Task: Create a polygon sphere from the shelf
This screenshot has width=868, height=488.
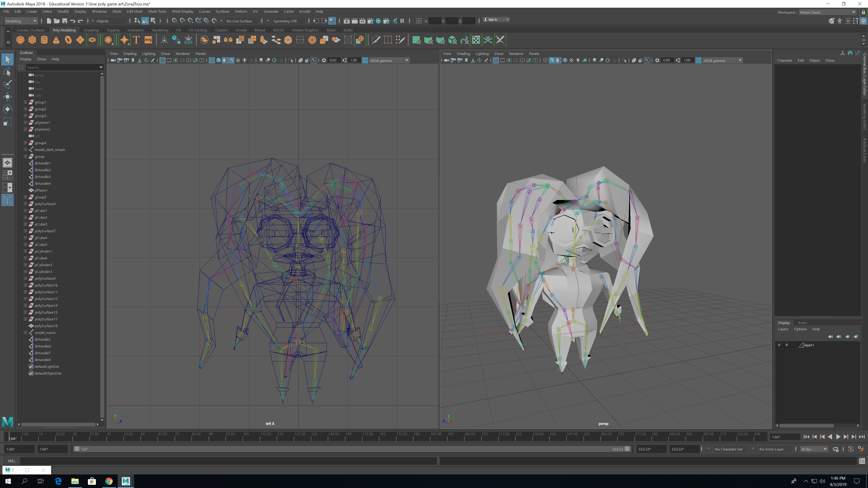Action: 20,40
